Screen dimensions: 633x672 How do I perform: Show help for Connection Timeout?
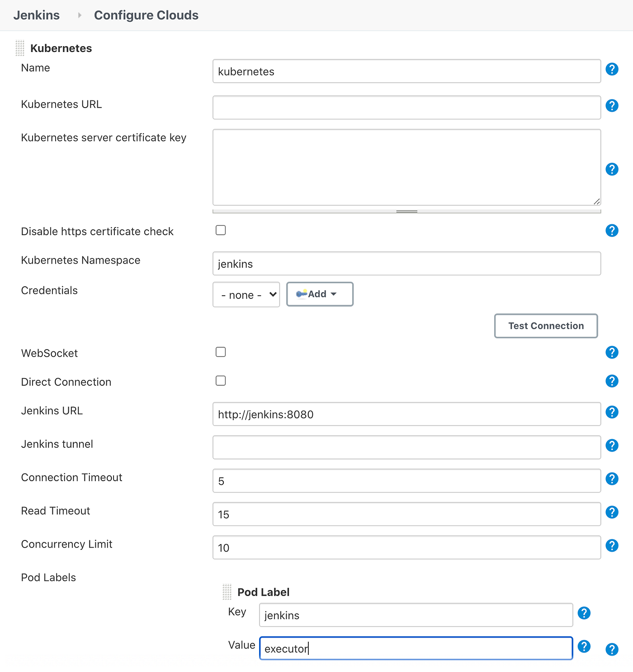pyautogui.click(x=612, y=479)
